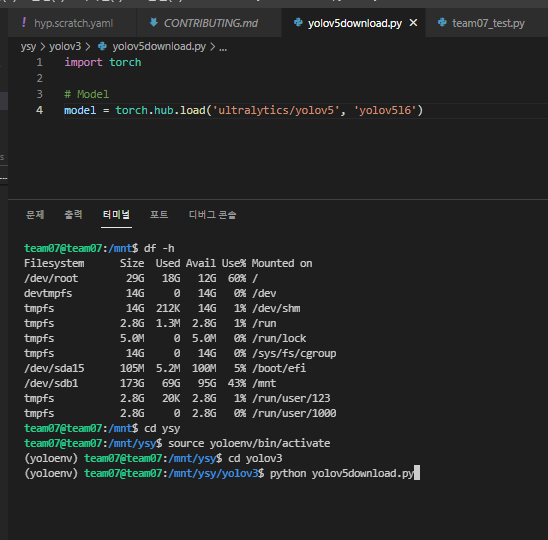The image size is (548, 540).
Task: Click the /boot/efi mount point text
Action: [279, 368]
